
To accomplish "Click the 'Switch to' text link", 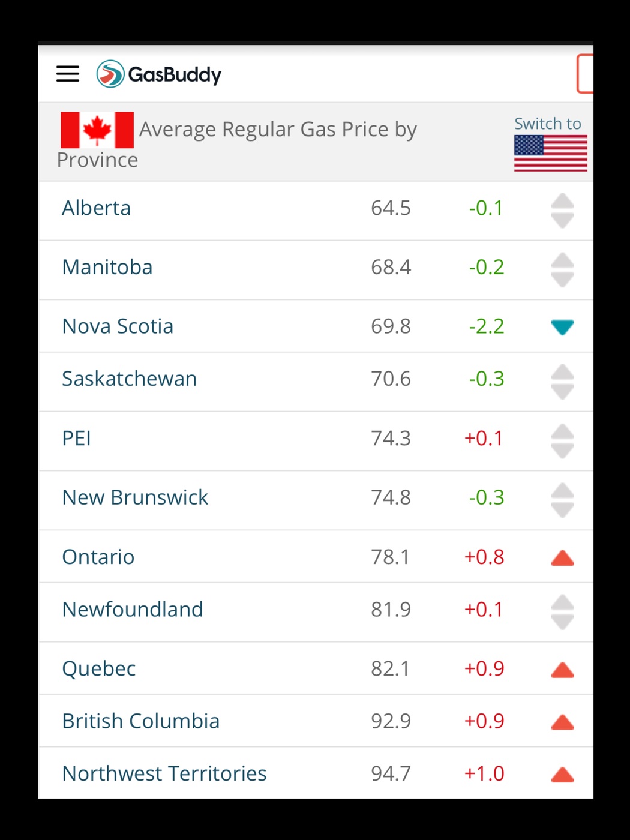I will [547, 124].
